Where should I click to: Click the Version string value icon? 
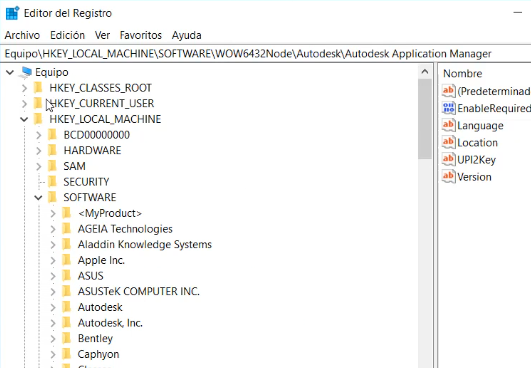(x=448, y=177)
